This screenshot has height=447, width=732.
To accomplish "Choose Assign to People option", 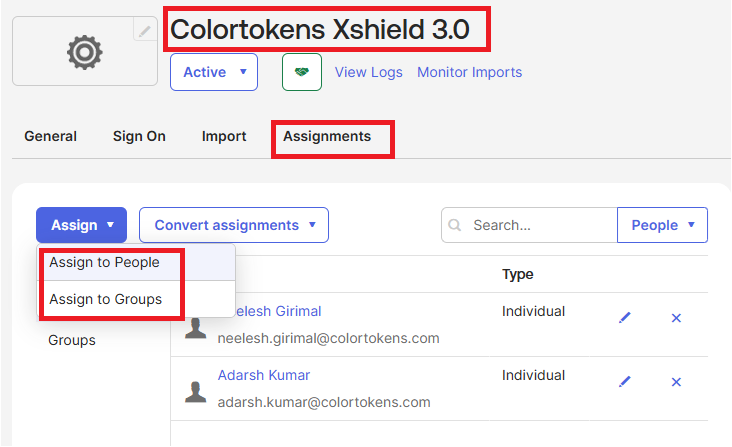I will (104, 262).
